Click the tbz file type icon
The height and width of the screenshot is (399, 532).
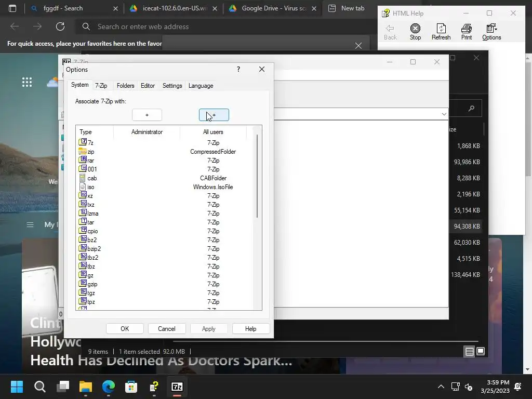[x=83, y=265]
